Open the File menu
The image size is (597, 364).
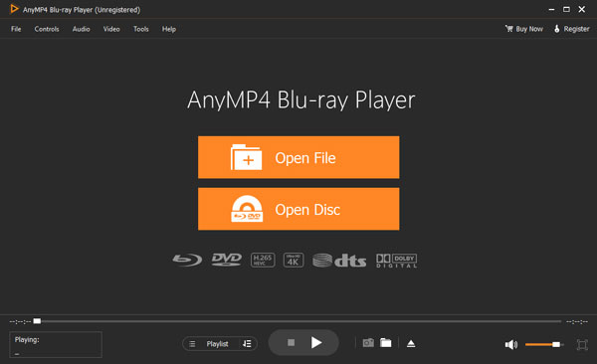click(16, 29)
